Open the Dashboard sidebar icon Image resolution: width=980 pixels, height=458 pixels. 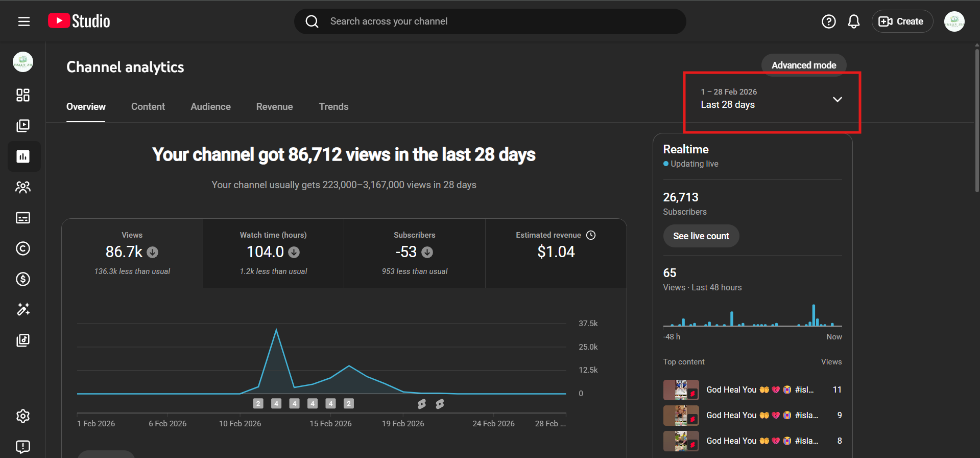point(23,95)
